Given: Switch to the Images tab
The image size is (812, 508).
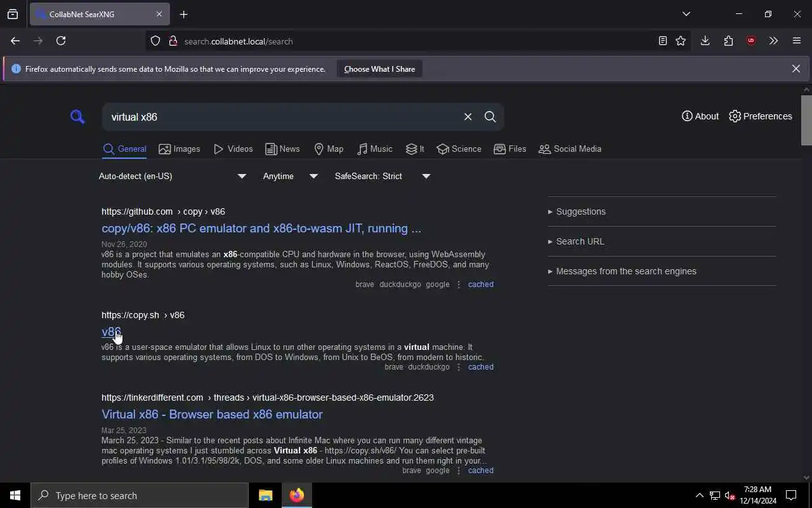Looking at the screenshot, I should (x=180, y=149).
